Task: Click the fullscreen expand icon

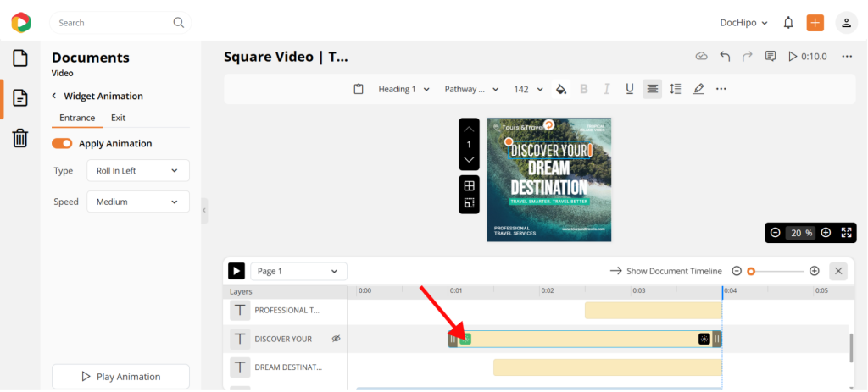Action: tap(846, 233)
